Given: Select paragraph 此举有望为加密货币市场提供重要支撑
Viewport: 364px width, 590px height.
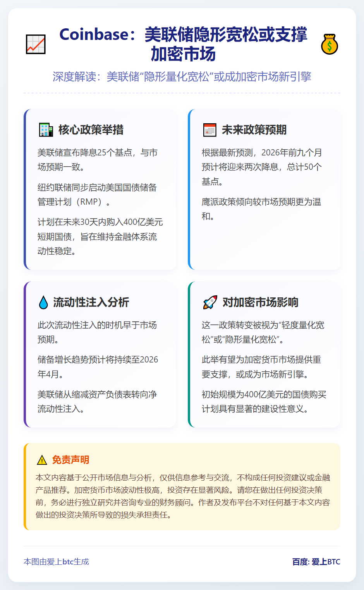Looking at the screenshot, I should click(261, 367).
